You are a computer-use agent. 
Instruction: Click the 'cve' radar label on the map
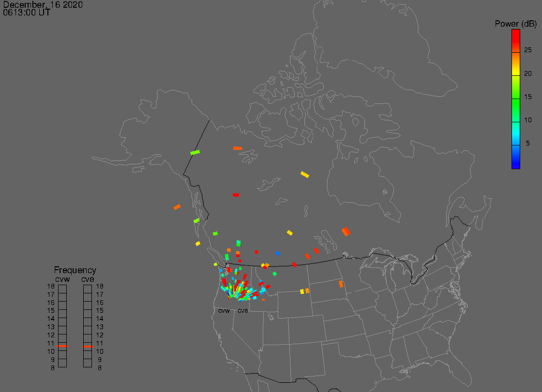coord(242,311)
